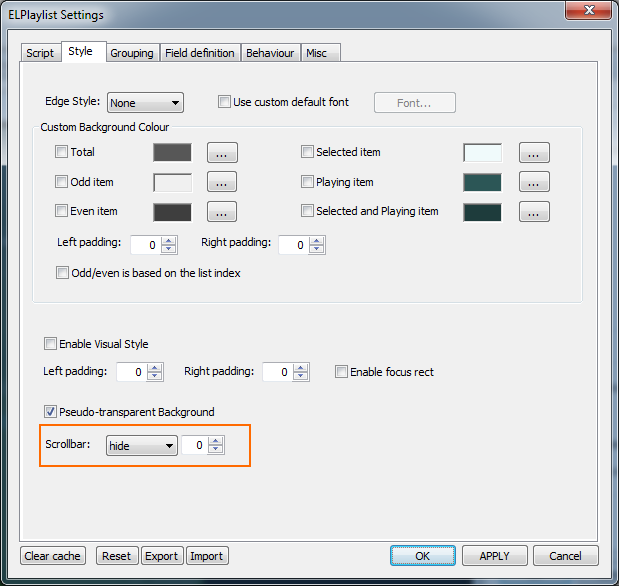Open the Scrollbar hide dropdown
The width and height of the screenshot is (619, 586).
coord(142,446)
